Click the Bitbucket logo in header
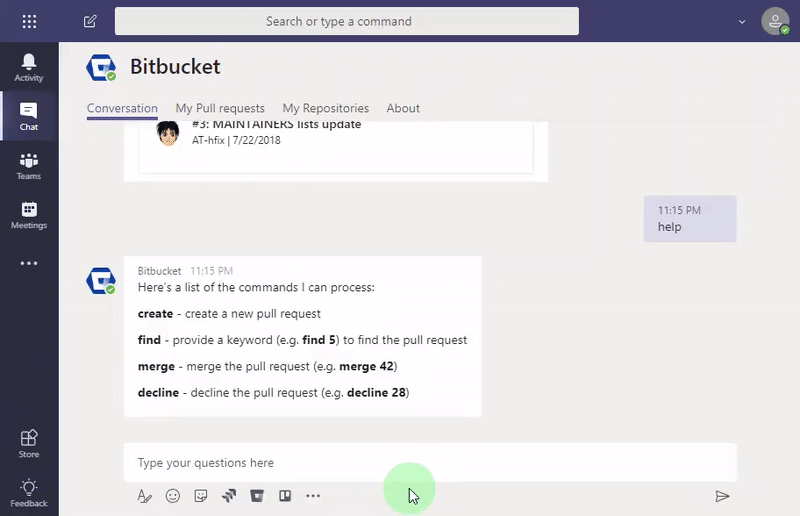This screenshot has height=516, width=800. point(101,67)
